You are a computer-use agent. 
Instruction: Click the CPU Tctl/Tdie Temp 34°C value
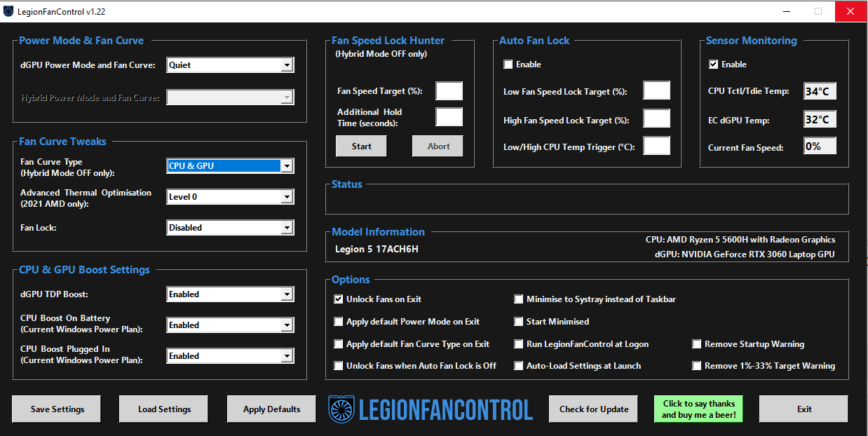[820, 91]
